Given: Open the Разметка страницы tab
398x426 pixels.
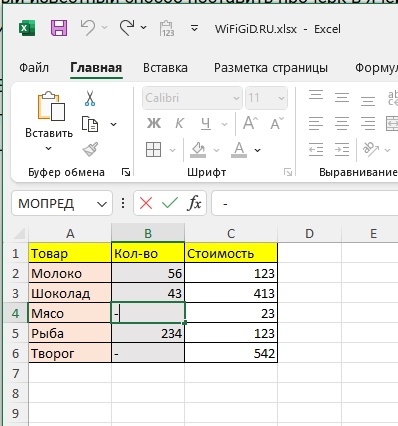Looking at the screenshot, I should [271, 68].
